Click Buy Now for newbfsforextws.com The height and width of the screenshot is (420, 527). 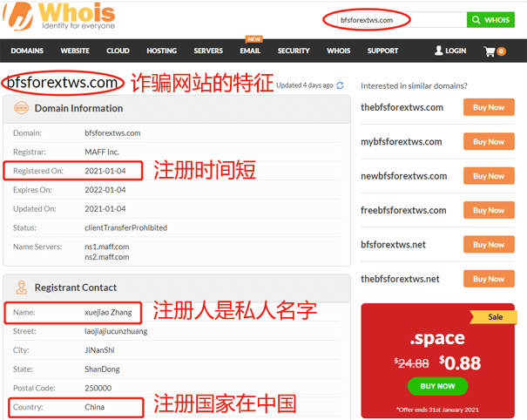click(x=489, y=176)
